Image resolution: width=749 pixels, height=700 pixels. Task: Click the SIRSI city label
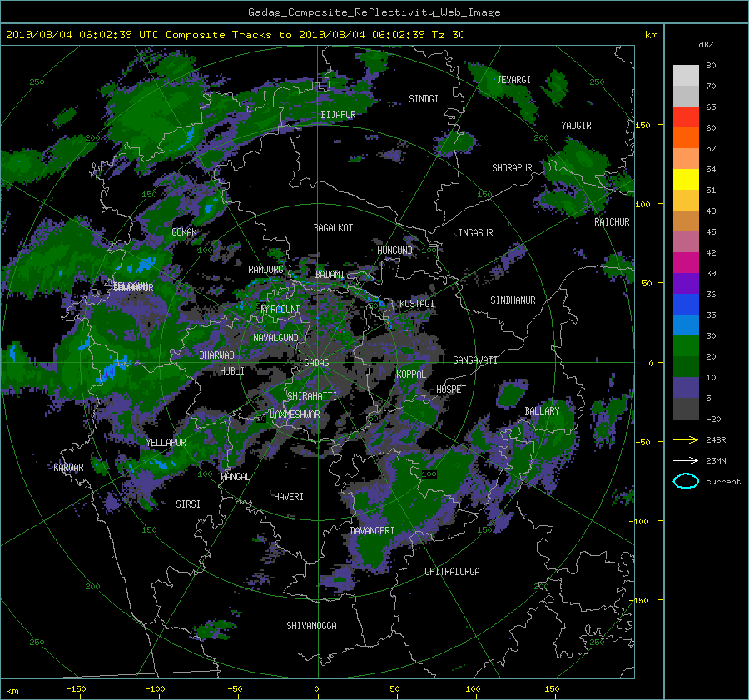tap(188, 504)
